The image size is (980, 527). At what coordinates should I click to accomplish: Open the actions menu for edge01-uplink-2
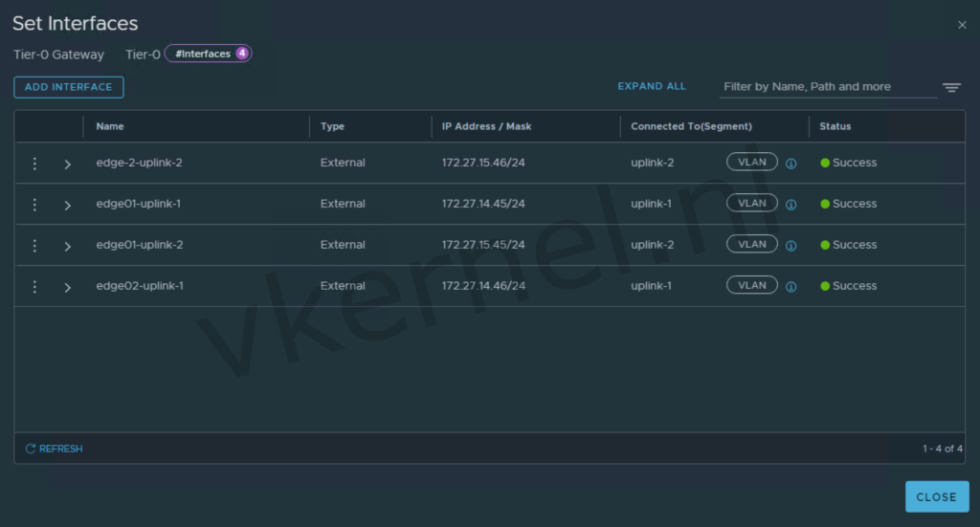click(x=35, y=246)
